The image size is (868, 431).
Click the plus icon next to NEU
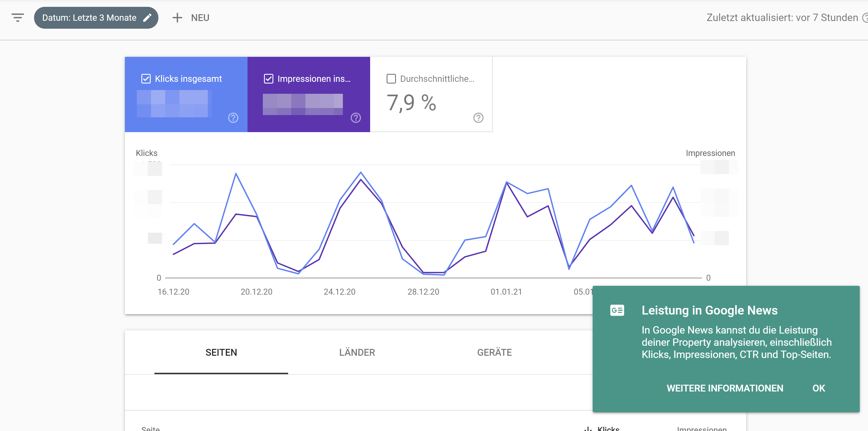tap(177, 18)
